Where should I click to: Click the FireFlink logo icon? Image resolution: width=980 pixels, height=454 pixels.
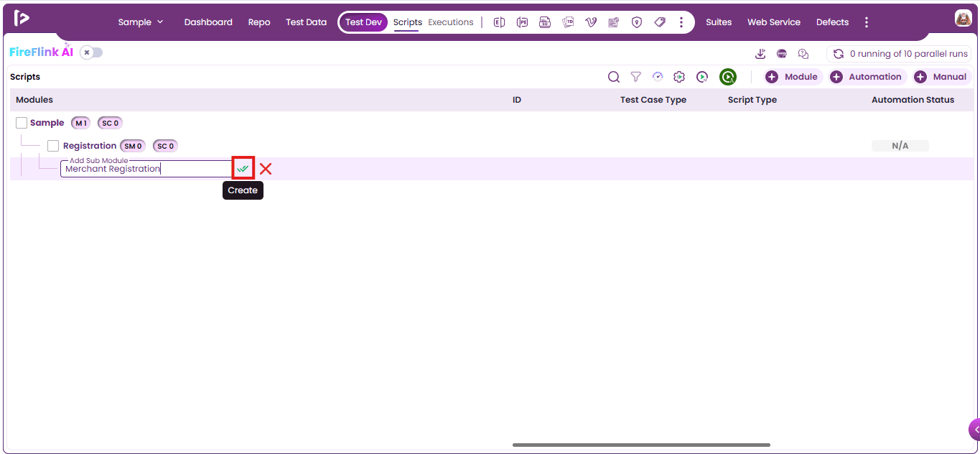[22, 19]
